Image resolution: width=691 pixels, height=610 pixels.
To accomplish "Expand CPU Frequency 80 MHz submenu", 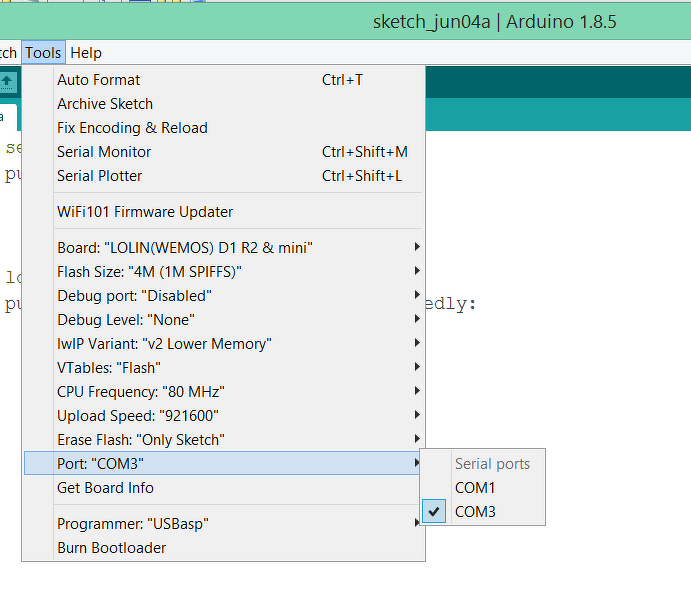I will pyautogui.click(x=224, y=392).
